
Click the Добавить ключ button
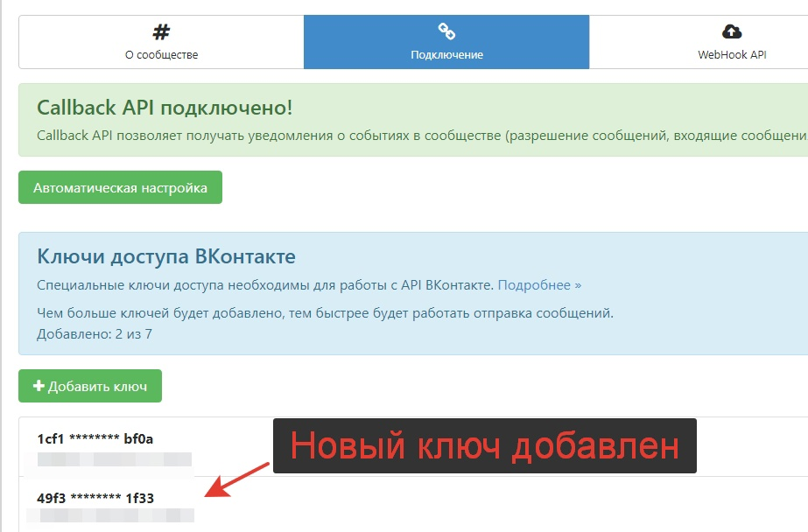pyautogui.click(x=88, y=385)
